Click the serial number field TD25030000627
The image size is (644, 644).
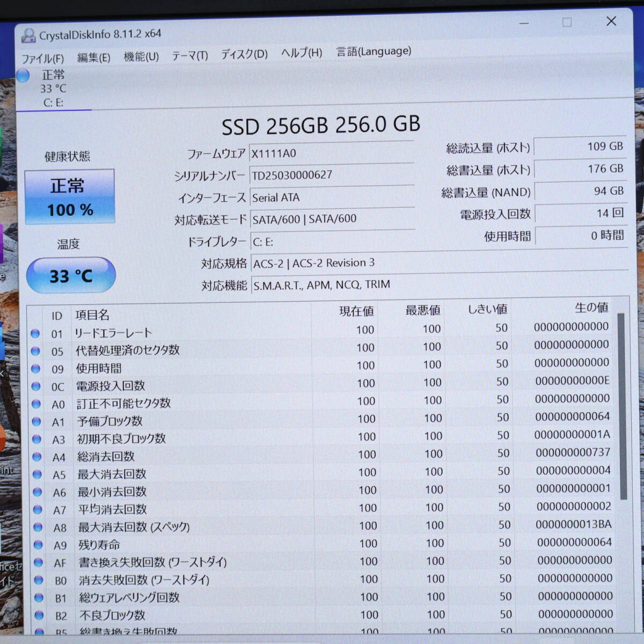point(332,175)
